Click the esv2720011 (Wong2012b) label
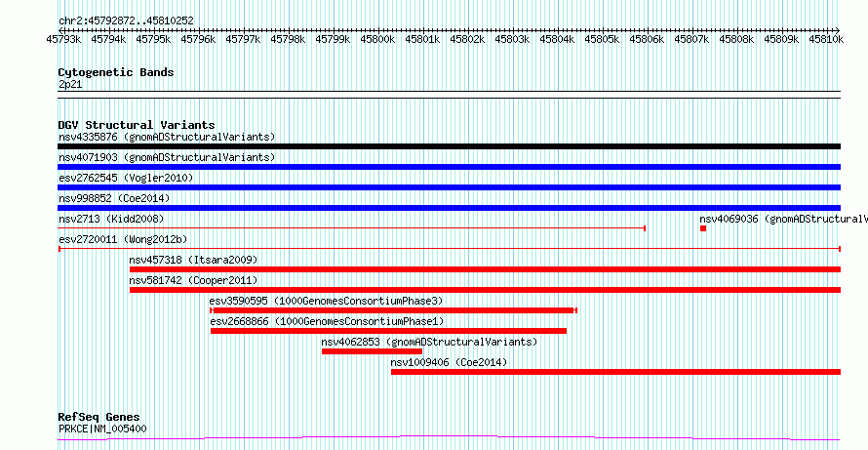This screenshot has width=868, height=450. (123, 239)
